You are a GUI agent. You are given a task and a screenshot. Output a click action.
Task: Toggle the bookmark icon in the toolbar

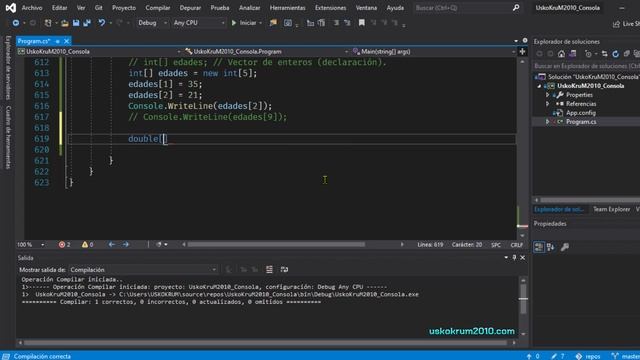[x=362, y=23]
